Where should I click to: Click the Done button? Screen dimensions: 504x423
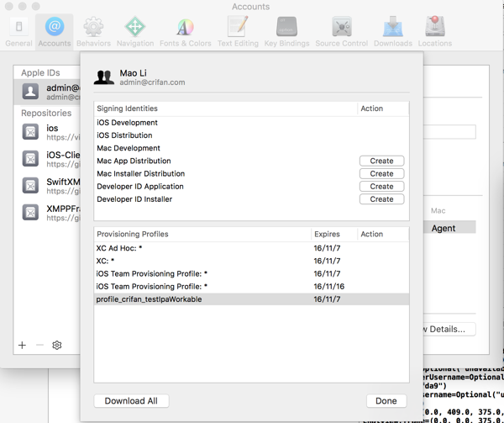[386, 401]
